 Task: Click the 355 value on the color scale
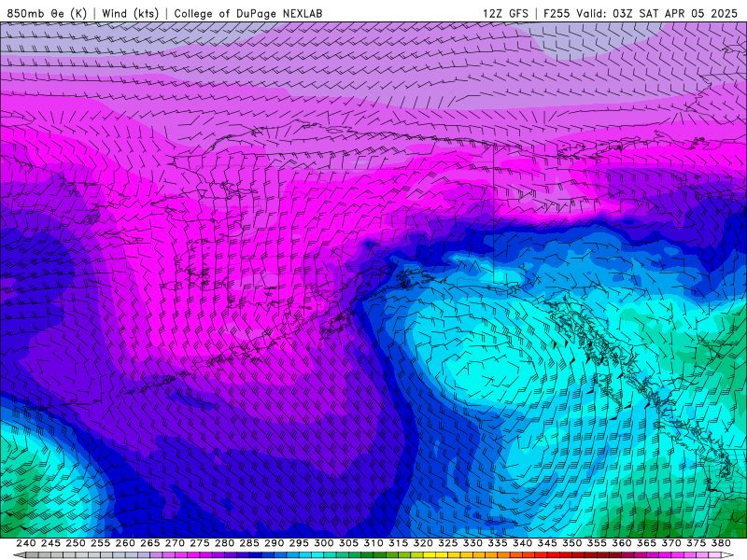(597, 543)
